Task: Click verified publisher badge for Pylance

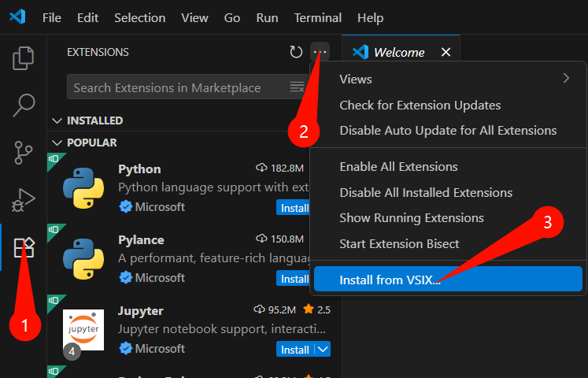Action: pyautogui.click(x=125, y=277)
